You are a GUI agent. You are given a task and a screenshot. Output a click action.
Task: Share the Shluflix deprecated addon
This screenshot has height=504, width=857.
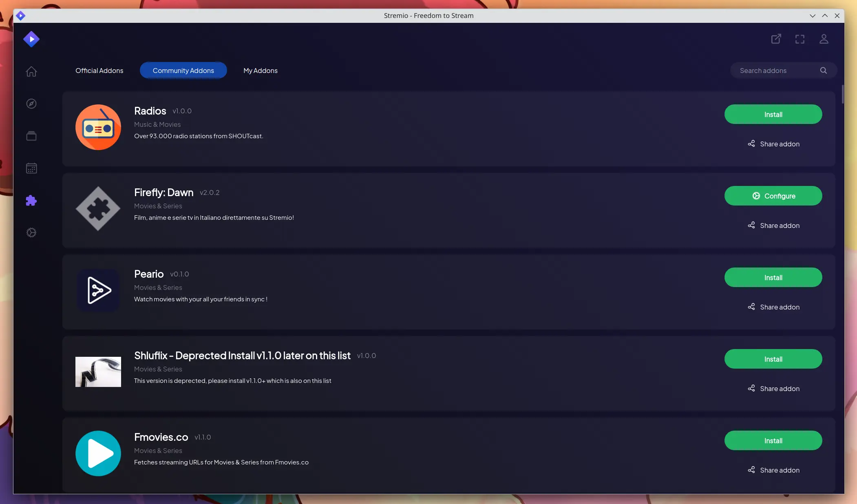pyautogui.click(x=774, y=389)
